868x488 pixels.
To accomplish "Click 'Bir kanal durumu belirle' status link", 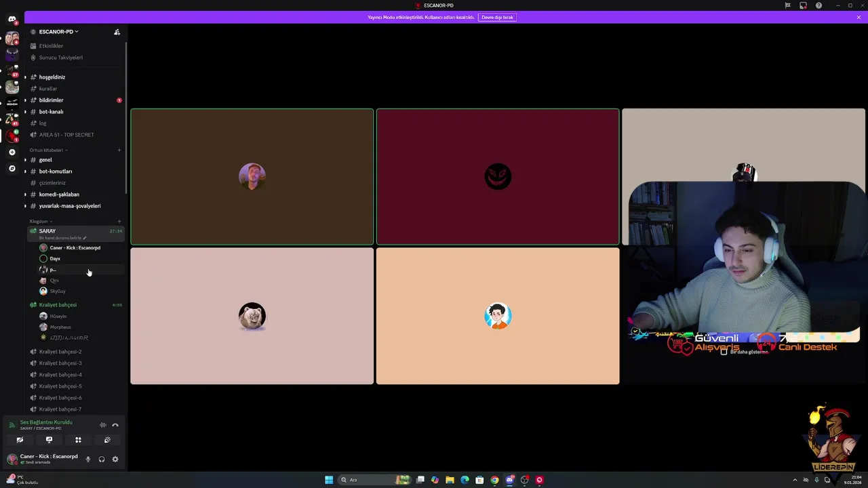I will coord(62,238).
